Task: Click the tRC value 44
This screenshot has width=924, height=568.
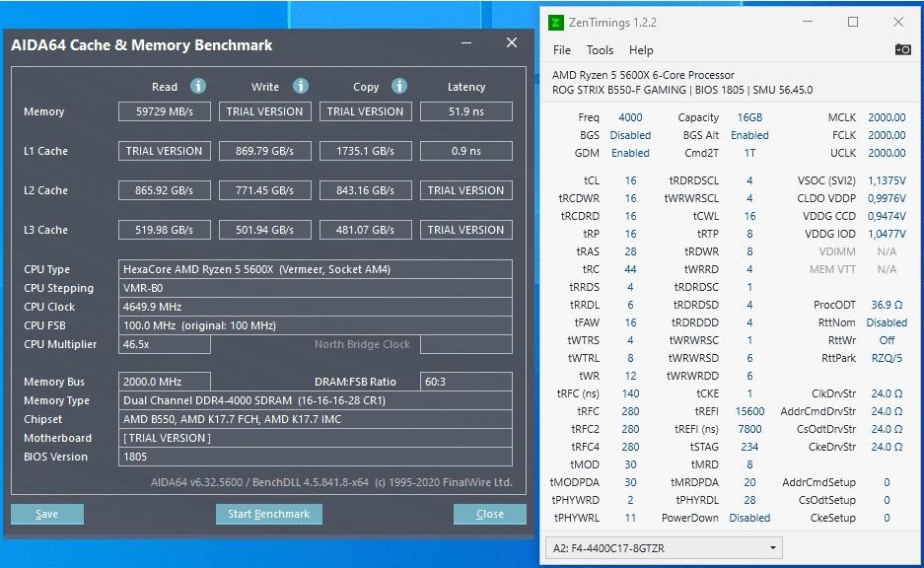Action: coord(630,269)
